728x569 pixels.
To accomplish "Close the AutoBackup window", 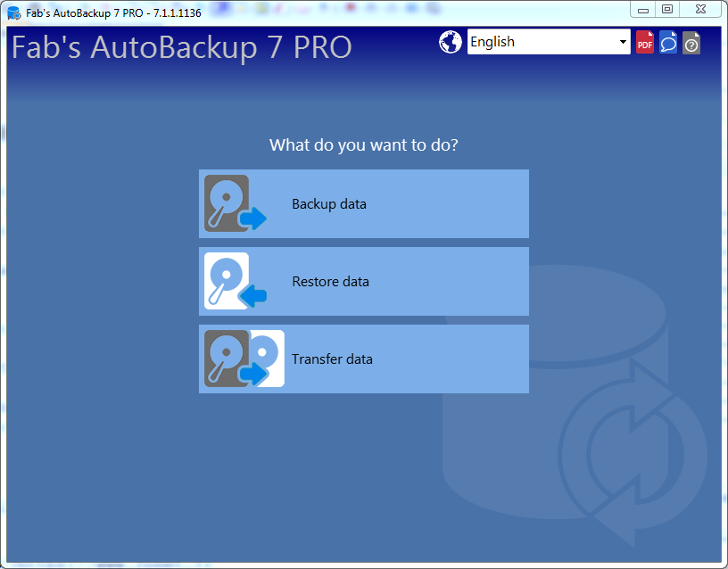I will [700, 10].
